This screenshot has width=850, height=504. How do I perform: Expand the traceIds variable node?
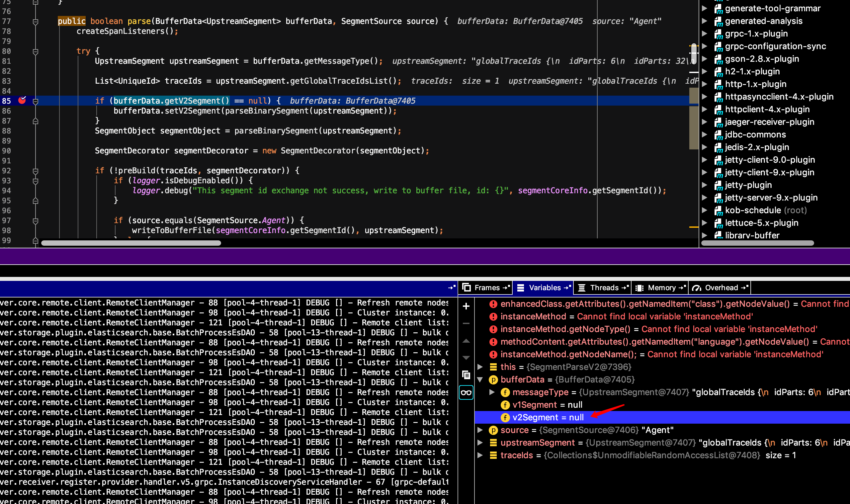480,455
